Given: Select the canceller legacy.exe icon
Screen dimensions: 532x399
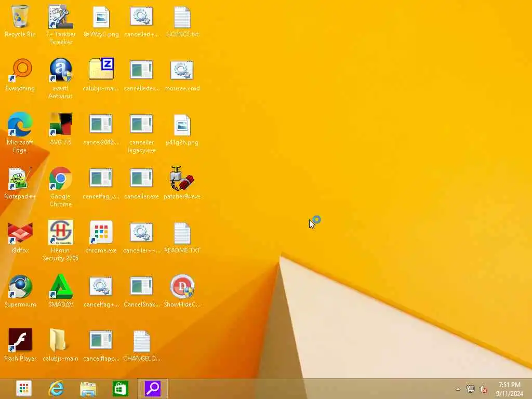Looking at the screenshot, I should point(141,124).
